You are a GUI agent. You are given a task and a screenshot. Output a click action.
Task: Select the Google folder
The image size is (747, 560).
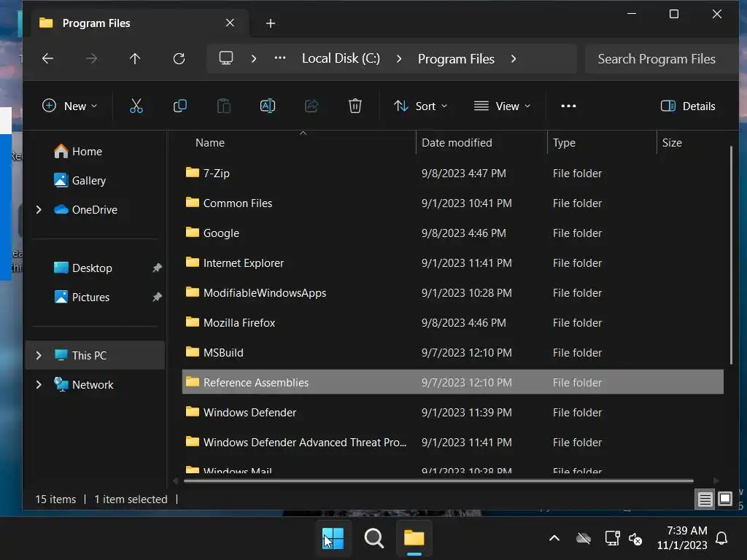[452, 233]
